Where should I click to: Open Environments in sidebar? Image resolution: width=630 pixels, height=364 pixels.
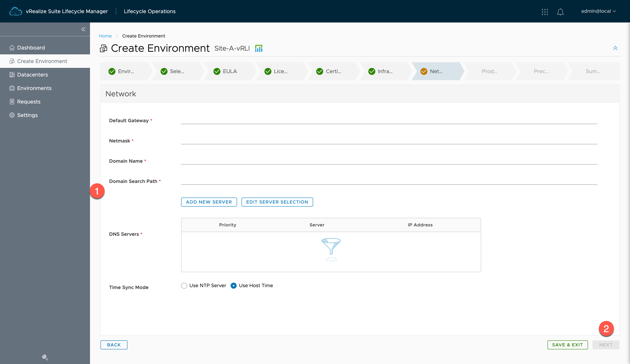coord(45,88)
